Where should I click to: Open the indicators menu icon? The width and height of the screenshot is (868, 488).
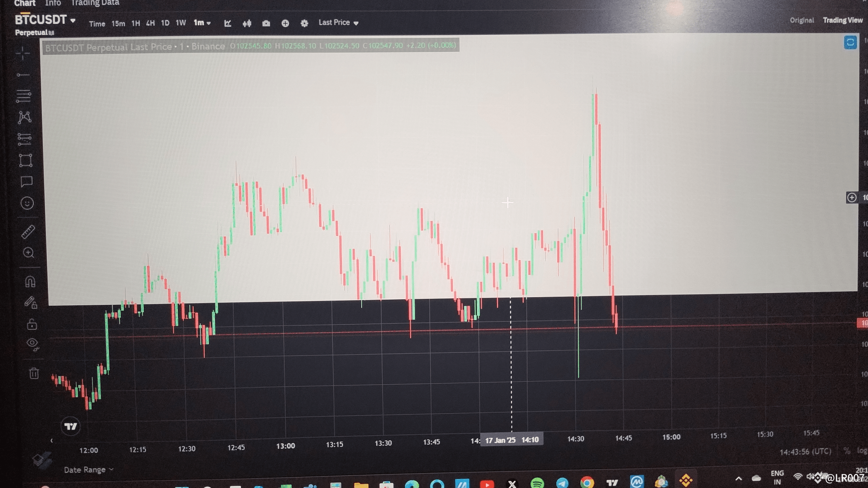[228, 23]
